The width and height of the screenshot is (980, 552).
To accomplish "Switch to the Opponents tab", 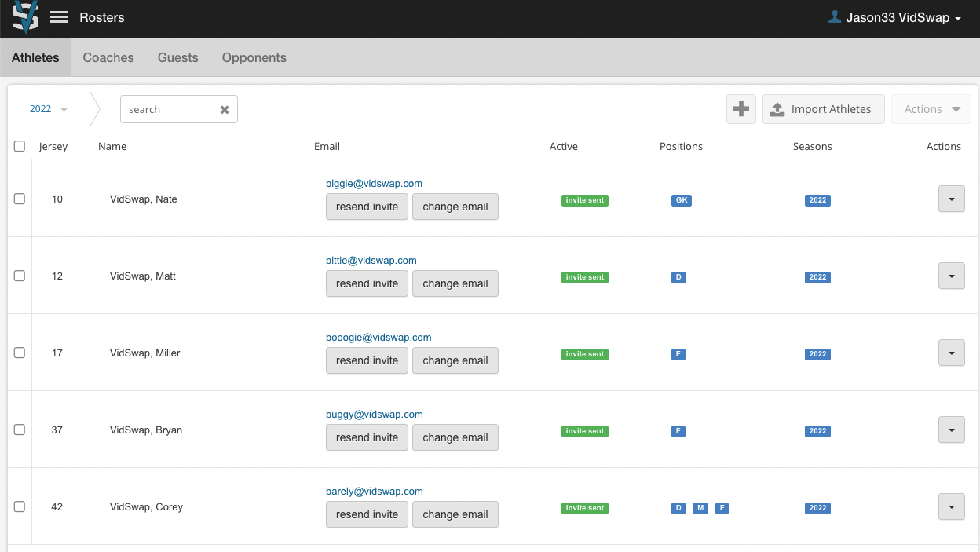I will coord(254,57).
